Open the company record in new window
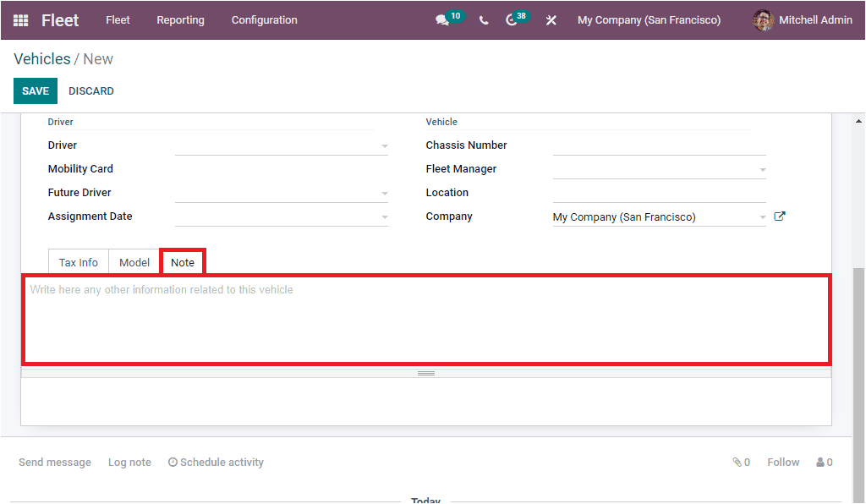Image resolution: width=866 pixels, height=504 pixels. [x=779, y=216]
